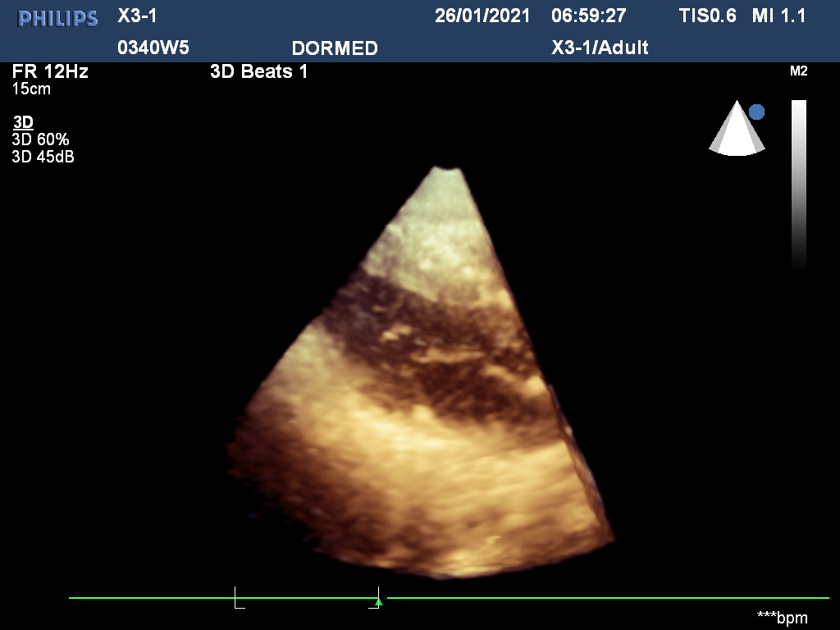Select the M2 gray map label
Screen dimensions: 840x630
tap(798, 71)
